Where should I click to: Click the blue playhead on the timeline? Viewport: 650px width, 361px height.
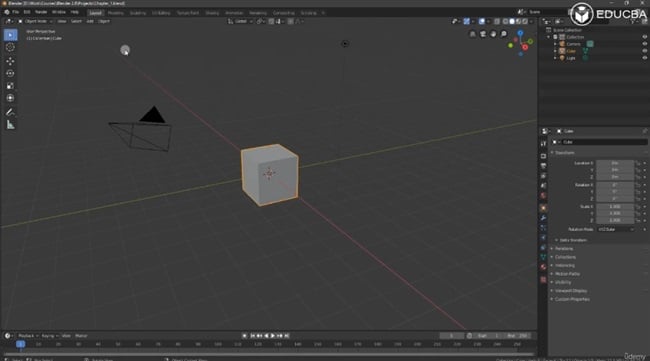[20, 344]
